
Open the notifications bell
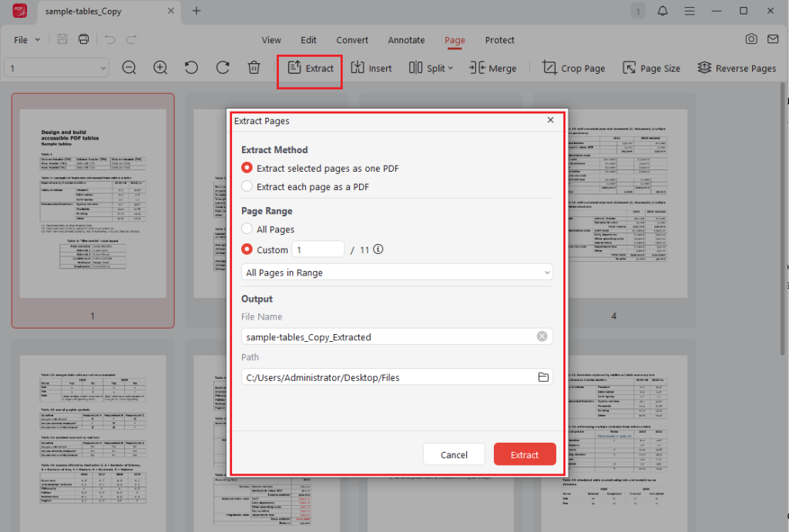coord(663,11)
